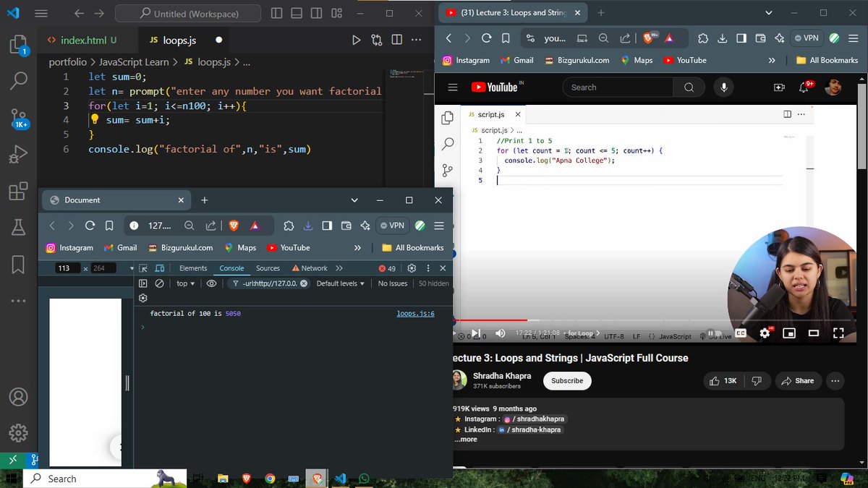
Task: Toggle closed captions on the video
Action: [739, 333]
